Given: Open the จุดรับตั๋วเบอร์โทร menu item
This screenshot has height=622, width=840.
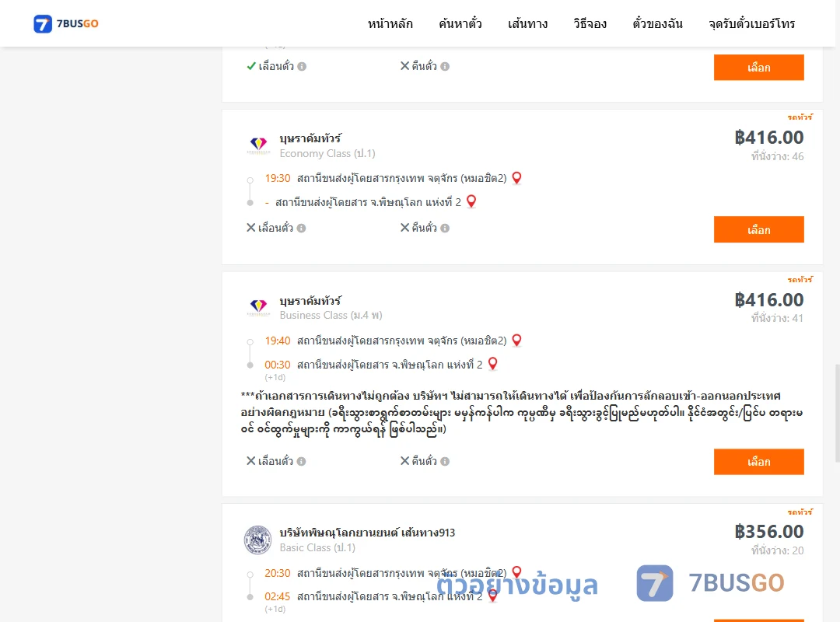Looking at the screenshot, I should click(x=751, y=23).
